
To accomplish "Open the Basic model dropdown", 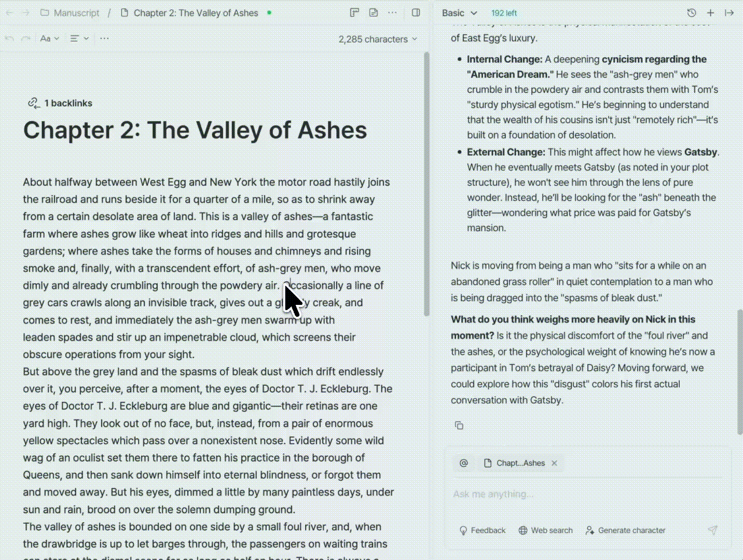I will coord(459,13).
